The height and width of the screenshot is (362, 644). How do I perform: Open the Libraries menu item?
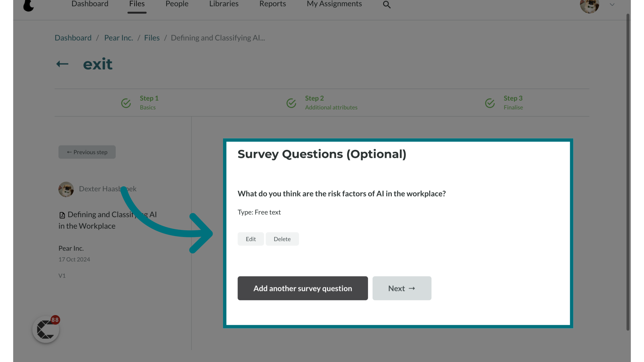point(224,4)
